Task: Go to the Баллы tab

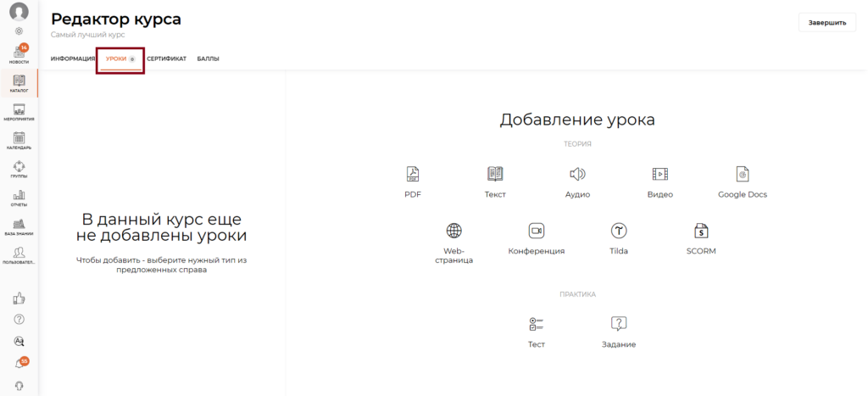Action: (x=208, y=59)
